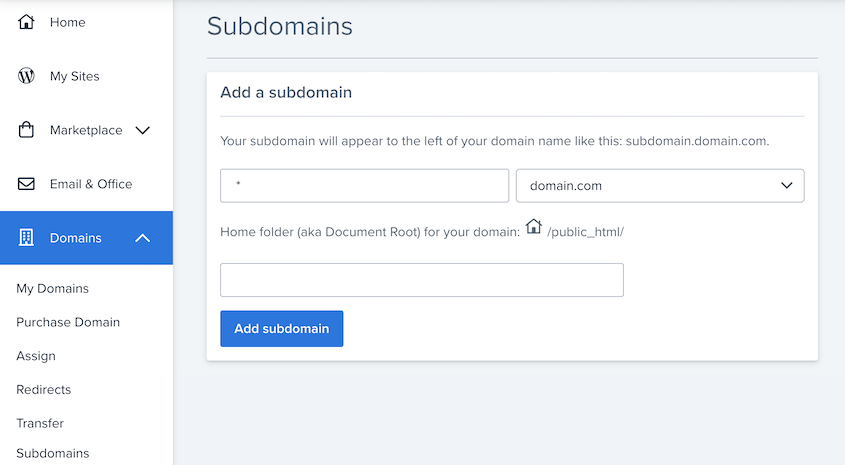845x465 pixels.
Task: Go to My Domains
Action: tap(52, 288)
